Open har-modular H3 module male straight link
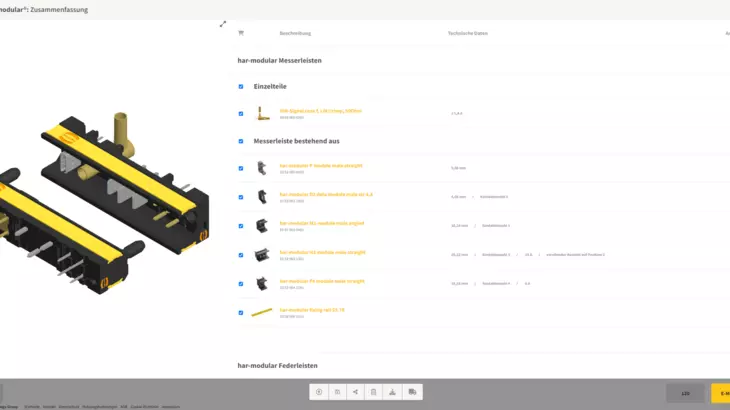The image size is (730, 410). click(322, 252)
